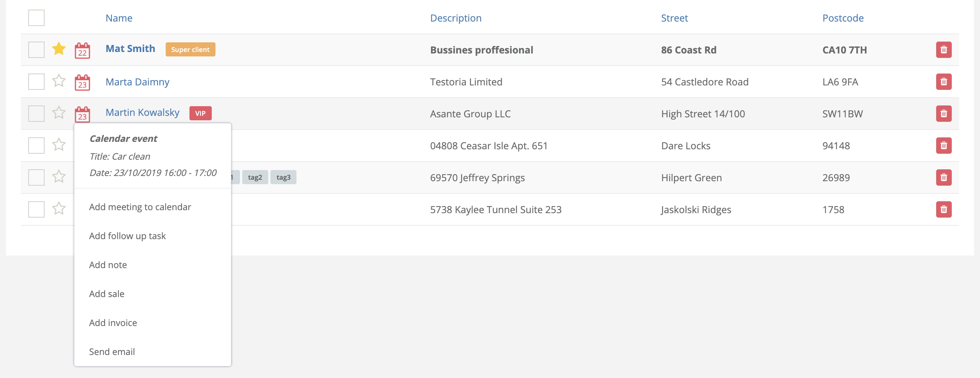The width and height of the screenshot is (980, 378).
Task: Click postcode CA10 7TH
Action: pos(844,50)
